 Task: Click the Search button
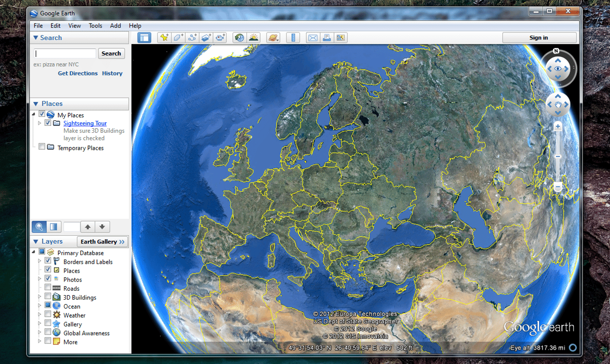(111, 53)
